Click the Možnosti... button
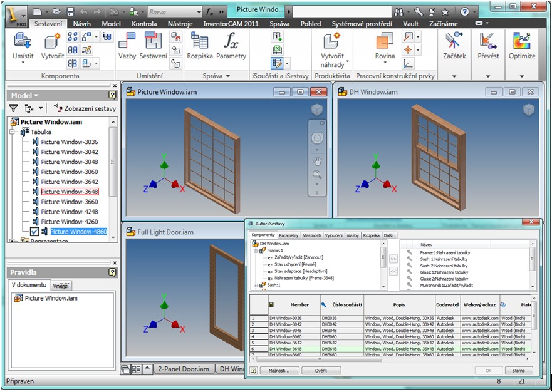 coord(279,371)
